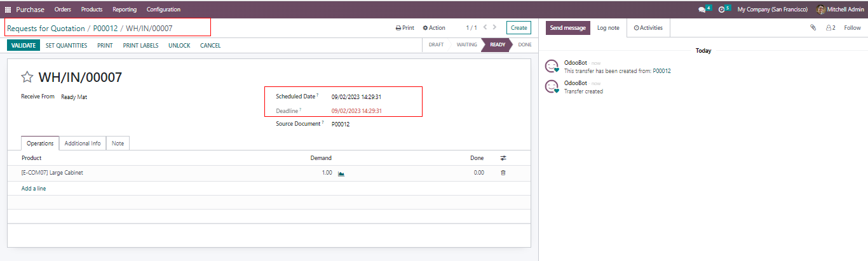Image resolution: width=868 pixels, height=261 pixels.
Task: Delete the Large Cabinet line with trash icon
Action: [x=503, y=173]
